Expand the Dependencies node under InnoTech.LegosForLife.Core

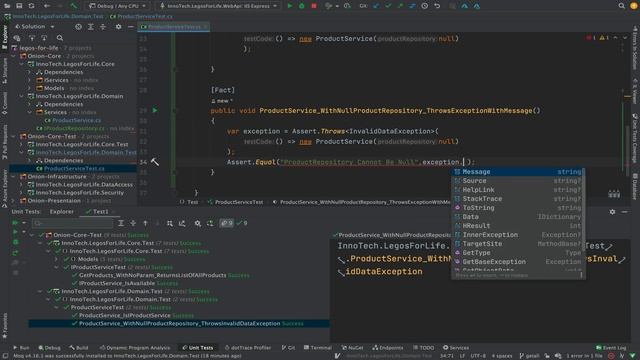point(29,72)
